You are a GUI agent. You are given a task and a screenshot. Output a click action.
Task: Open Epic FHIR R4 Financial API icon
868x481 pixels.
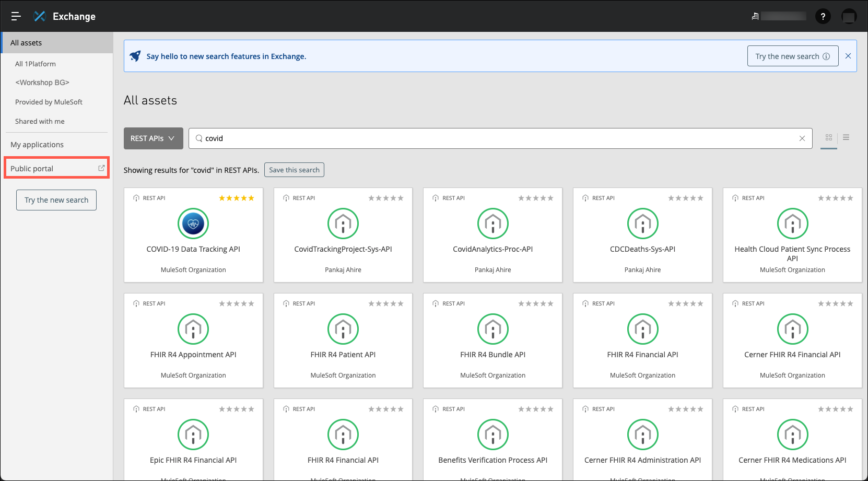(x=193, y=435)
